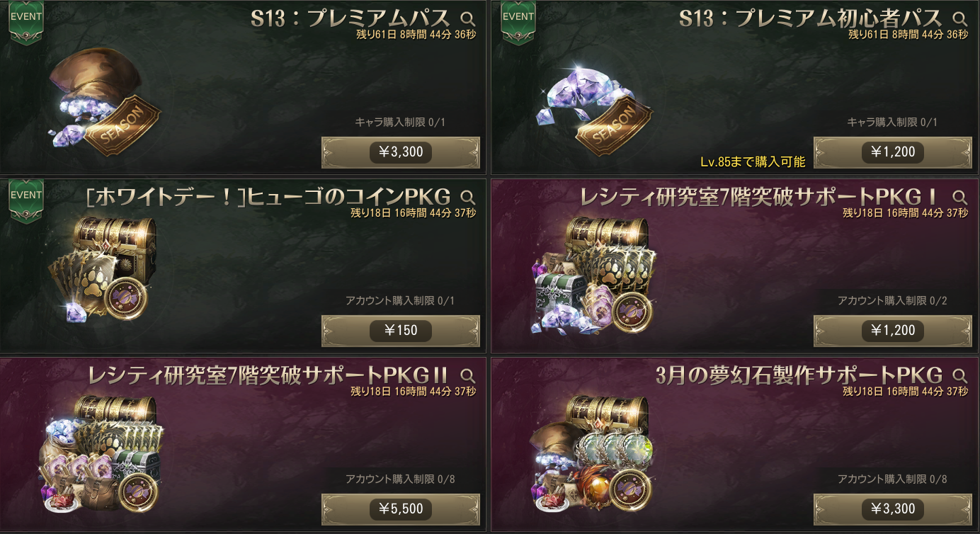Open 3月の夢幻石製作サポートPKG title
This screenshot has height=534, width=980.
click(799, 375)
